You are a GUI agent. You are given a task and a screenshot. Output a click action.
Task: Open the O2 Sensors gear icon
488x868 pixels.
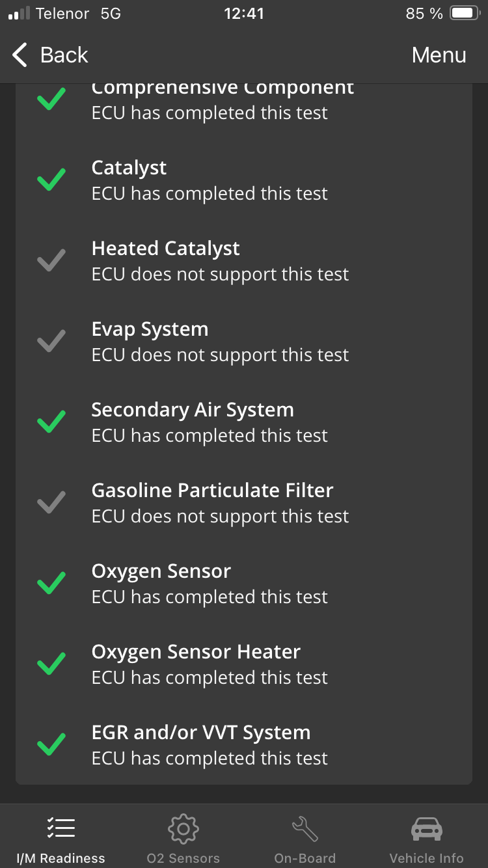[x=183, y=828]
